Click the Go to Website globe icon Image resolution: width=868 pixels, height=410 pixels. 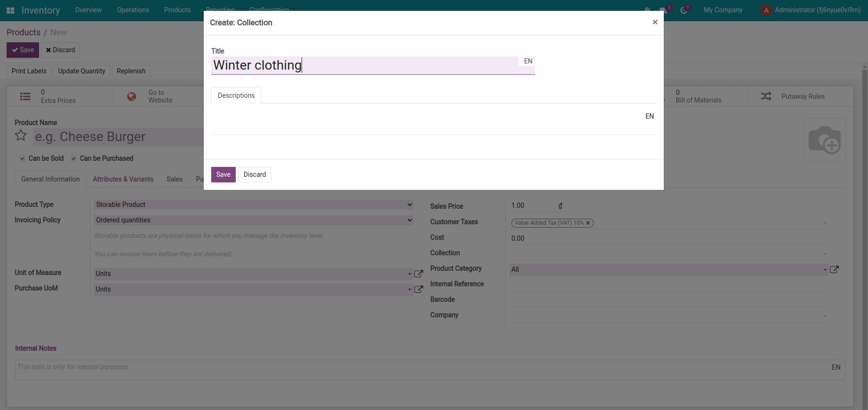click(x=132, y=96)
